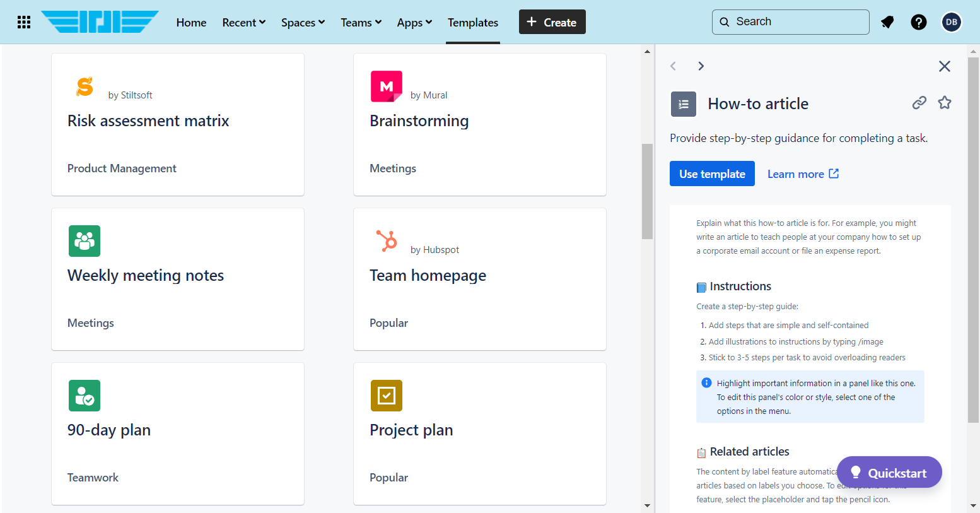The width and height of the screenshot is (980, 513).
Task: Star the How-to article template
Action: pyautogui.click(x=944, y=102)
